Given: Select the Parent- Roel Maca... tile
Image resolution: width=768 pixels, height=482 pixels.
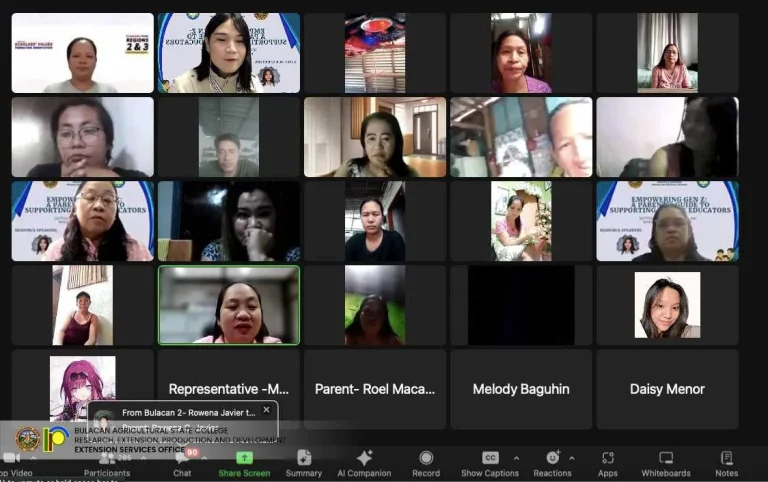Looking at the screenshot, I should (375, 389).
